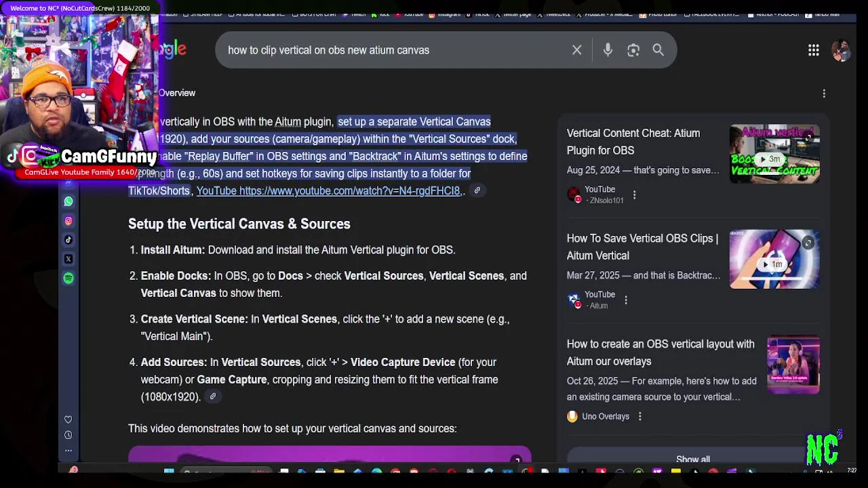Open the Instagram bookmark in bookmarks bar
This screenshot has width=868, height=488.
coord(443,14)
